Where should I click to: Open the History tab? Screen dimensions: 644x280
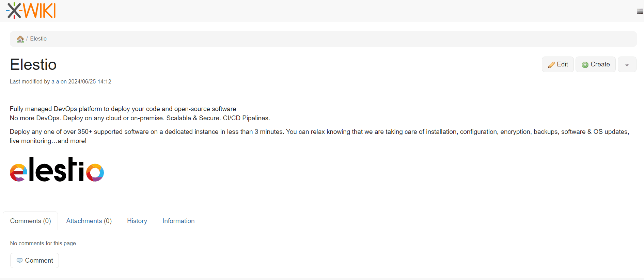(137, 221)
